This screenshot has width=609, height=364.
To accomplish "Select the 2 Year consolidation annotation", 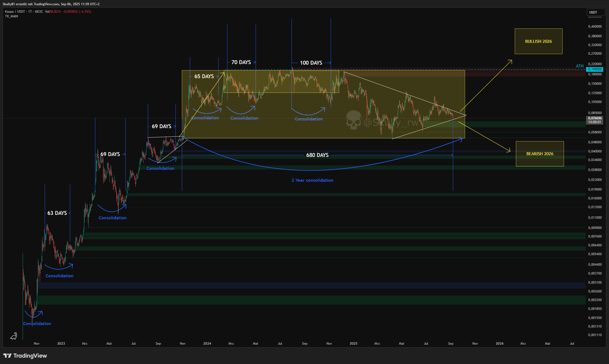I will (312, 180).
